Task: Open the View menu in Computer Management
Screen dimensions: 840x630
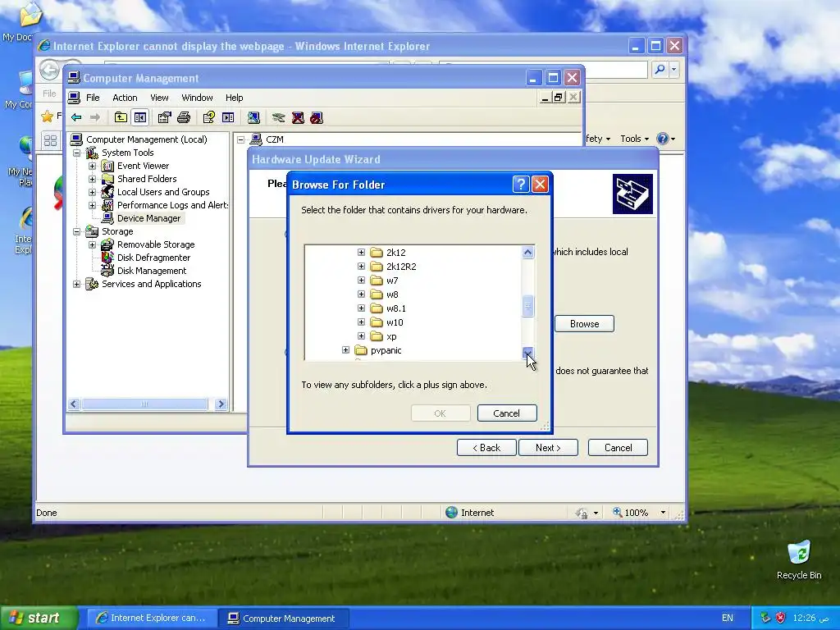Action: (159, 98)
